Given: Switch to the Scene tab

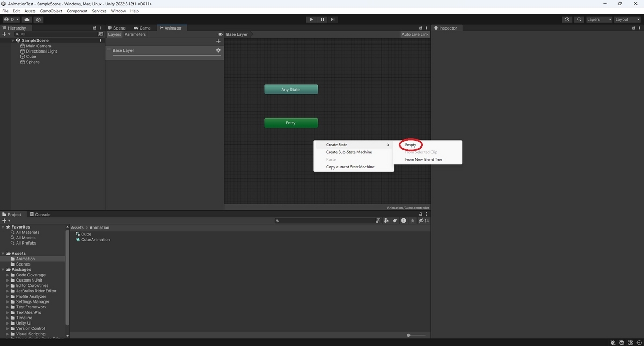Looking at the screenshot, I should pyautogui.click(x=116, y=28).
